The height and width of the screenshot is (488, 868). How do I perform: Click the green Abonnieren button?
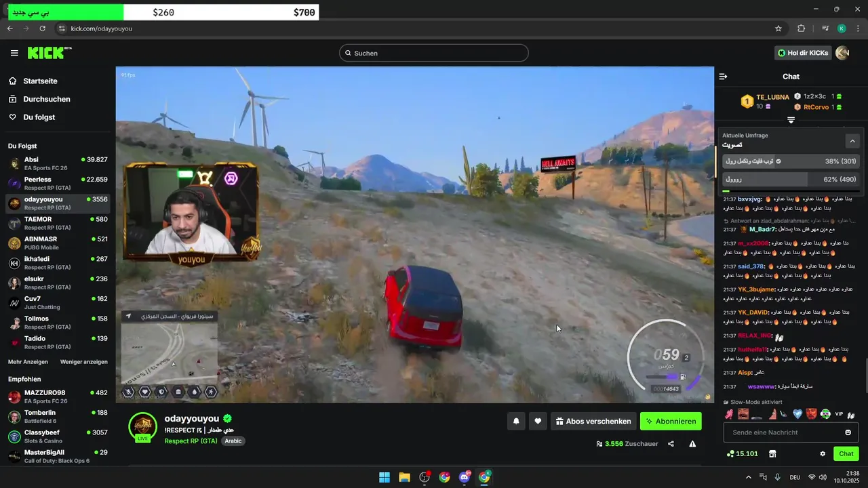click(x=671, y=422)
